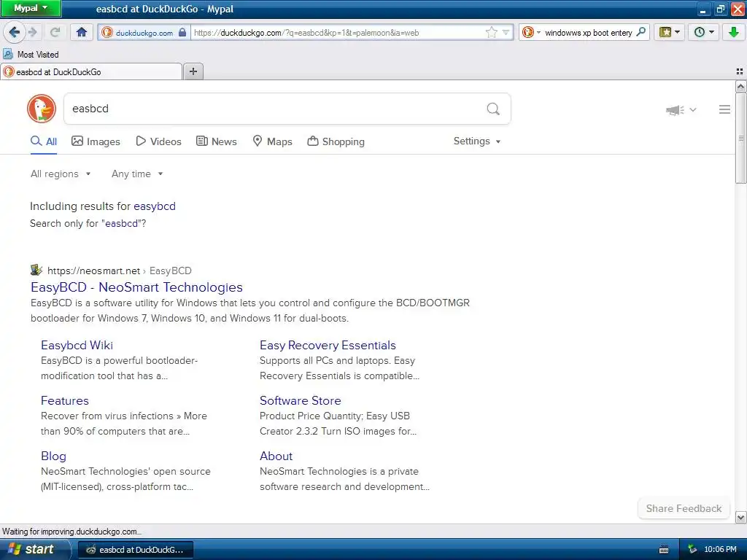Open the history clock button

click(704, 32)
